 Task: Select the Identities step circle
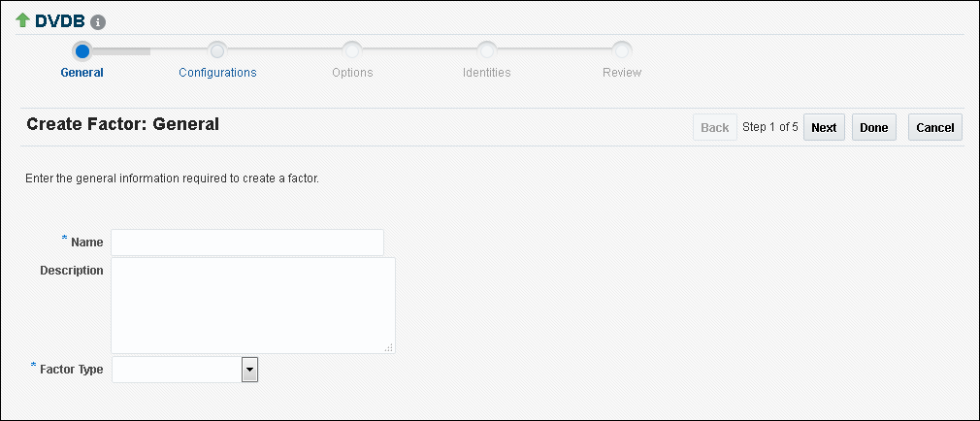tap(487, 49)
